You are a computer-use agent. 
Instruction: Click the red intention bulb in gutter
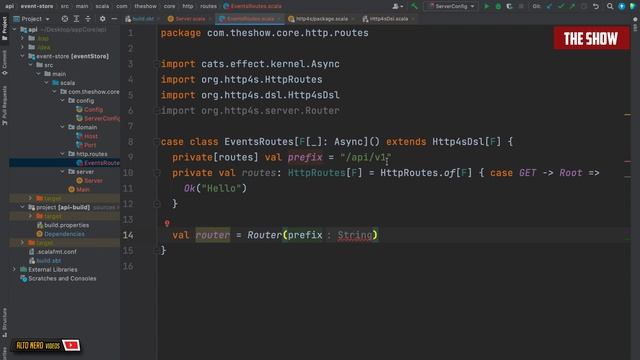pyautogui.click(x=167, y=223)
